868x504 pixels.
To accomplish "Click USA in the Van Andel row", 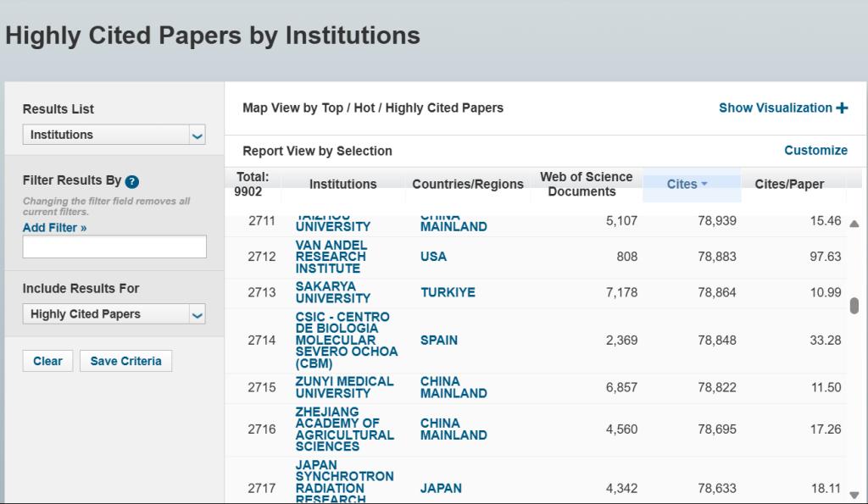I will (x=433, y=257).
